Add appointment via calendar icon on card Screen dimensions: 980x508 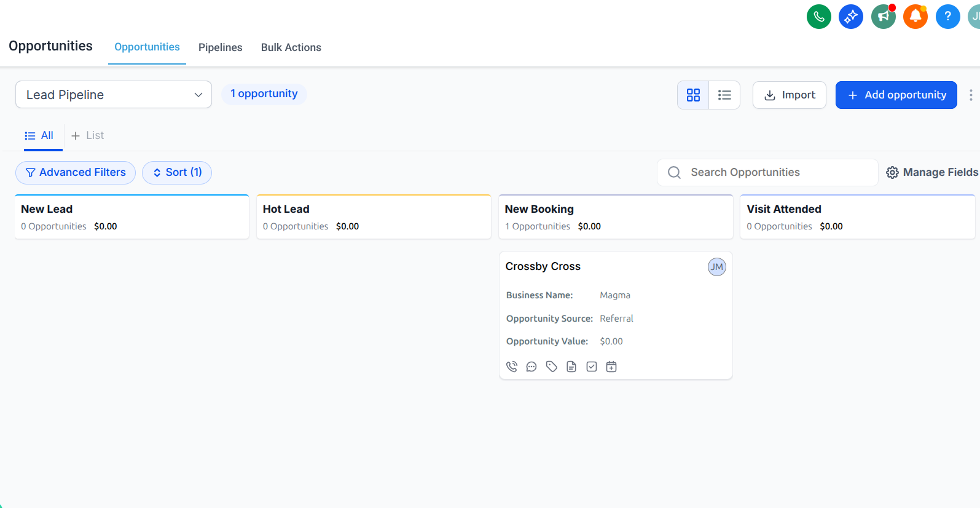[611, 367]
